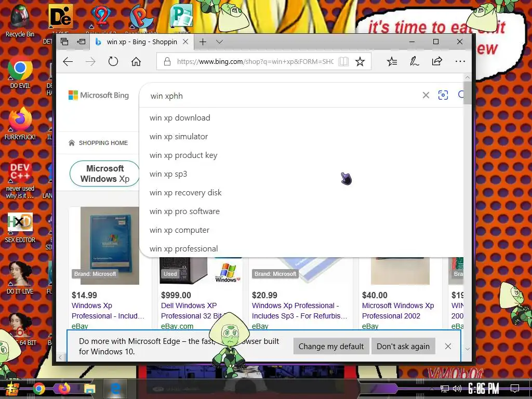Viewport: 532px width, 399px height.
Task: Open File Explorer from the taskbar
Action: coord(89,389)
